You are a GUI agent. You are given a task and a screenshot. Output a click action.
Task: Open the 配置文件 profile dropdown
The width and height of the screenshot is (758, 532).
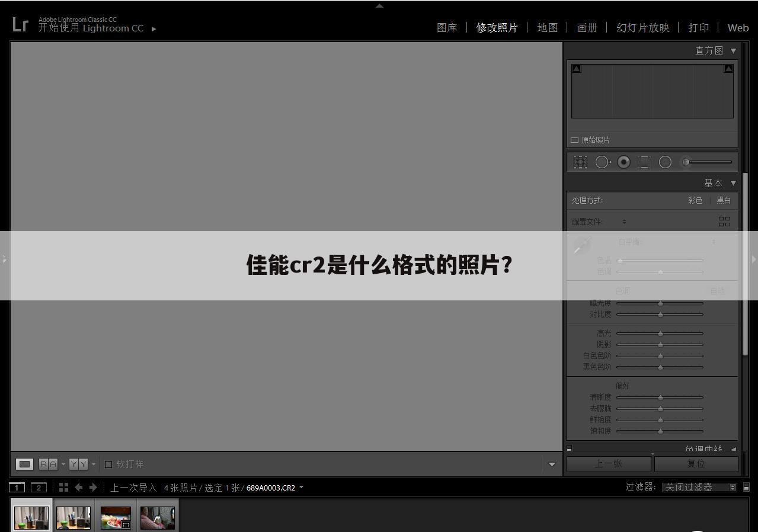point(624,222)
